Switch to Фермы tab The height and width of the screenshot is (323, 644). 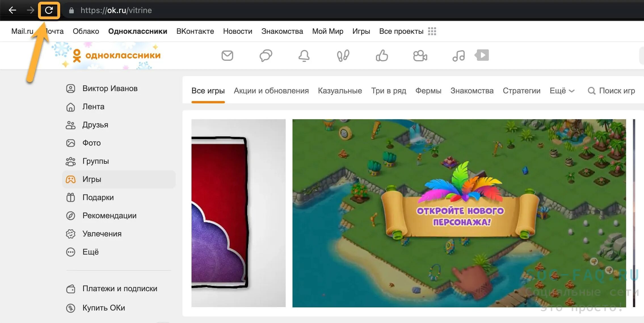pyautogui.click(x=428, y=91)
